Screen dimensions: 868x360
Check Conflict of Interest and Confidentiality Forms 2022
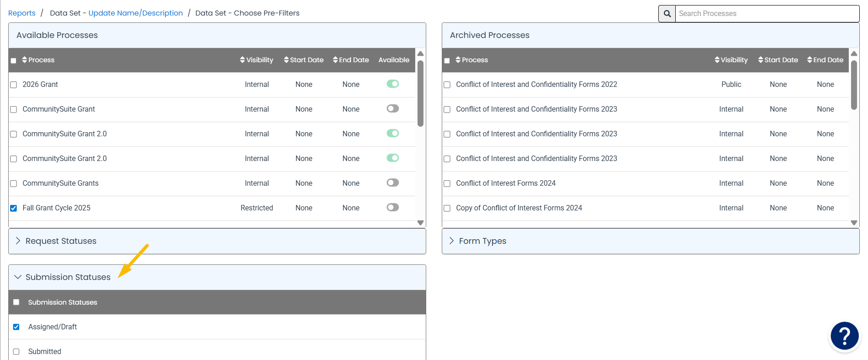tap(447, 85)
